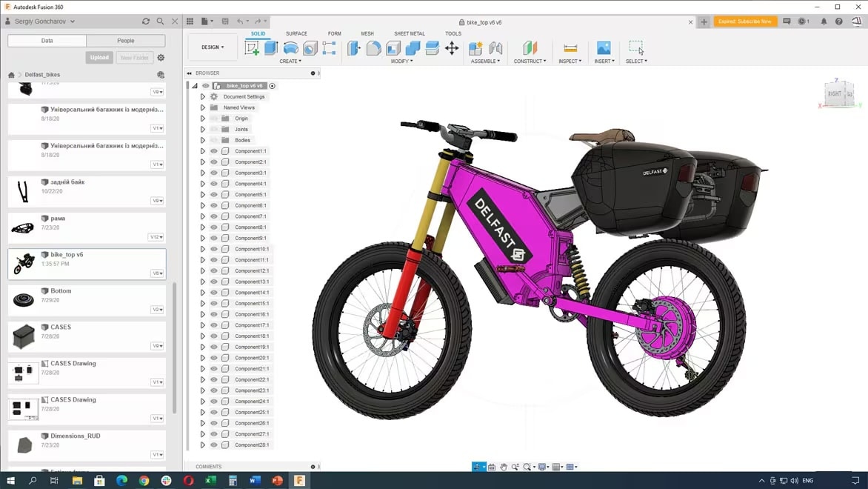The height and width of the screenshot is (489, 868).
Task: Toggle visibility of Component10:1
Action: [x=214, y=248]
